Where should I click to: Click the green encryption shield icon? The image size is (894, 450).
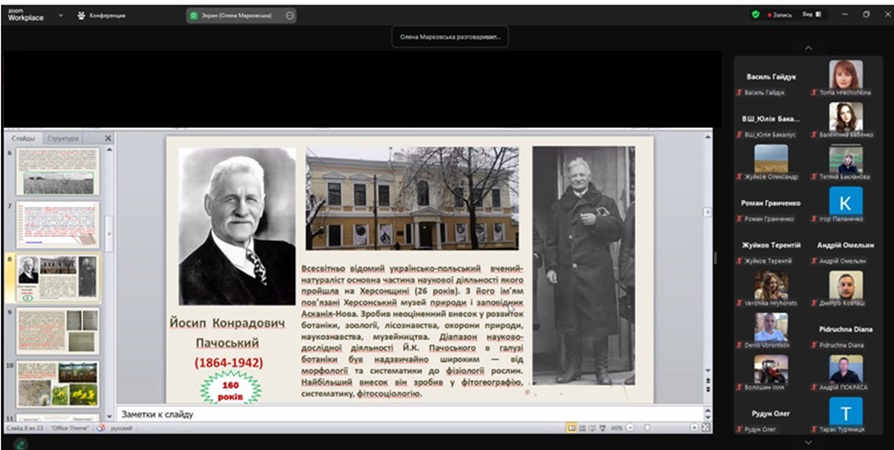(x=755, y=15)
